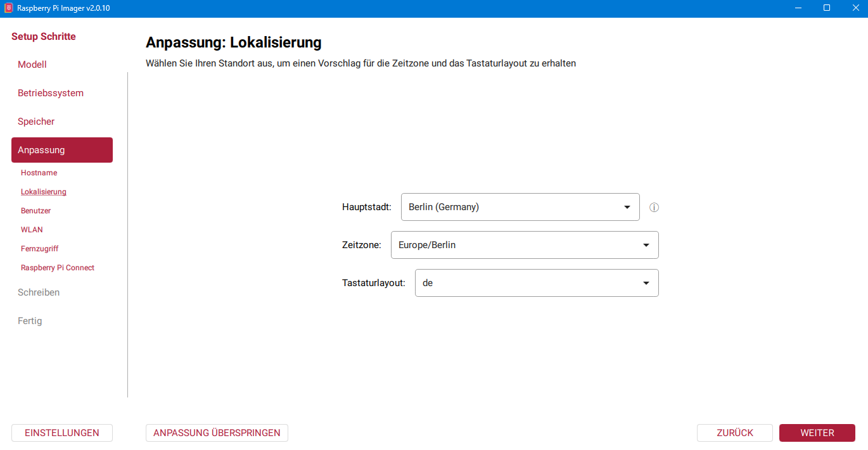The width and height of the screenshot is (868, 450).
Task: Open the Hauptstadt dropdown showing Berlin (Germany)
Action: pos(520,207)
